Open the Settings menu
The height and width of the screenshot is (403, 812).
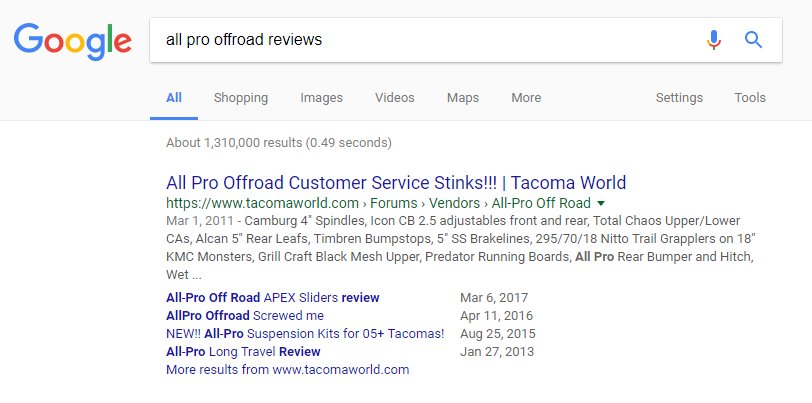[x=679, y=97]
